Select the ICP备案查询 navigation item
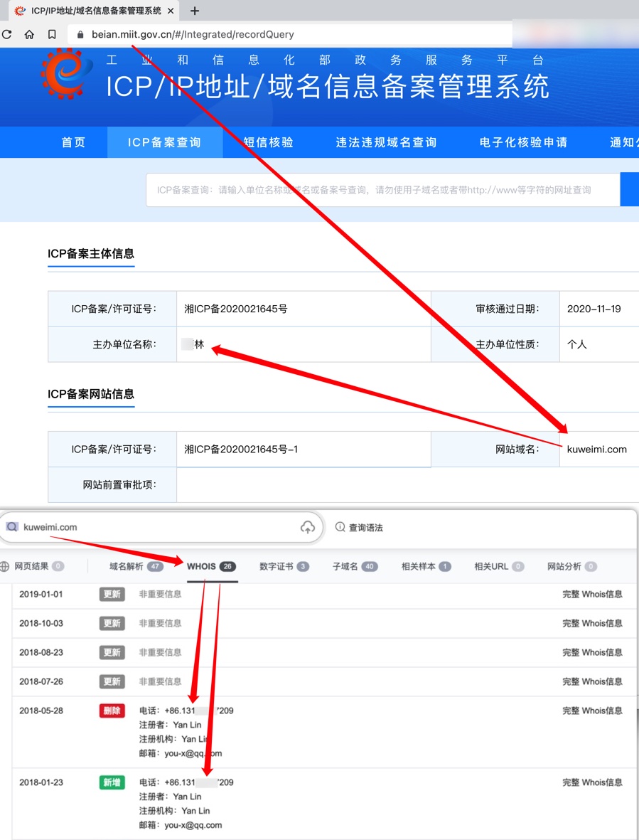639x840 pixels. pyautogui.click(x=164, y=142)
